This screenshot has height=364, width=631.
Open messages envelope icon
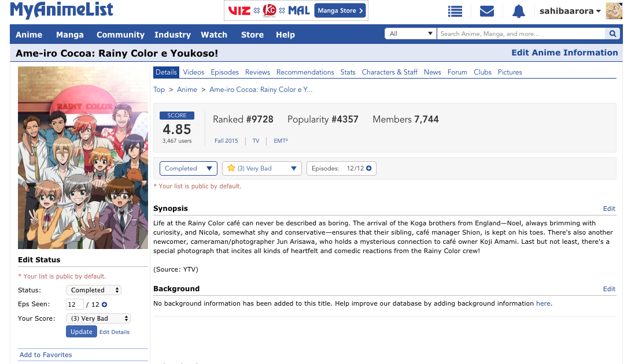(x=487, y=11)
